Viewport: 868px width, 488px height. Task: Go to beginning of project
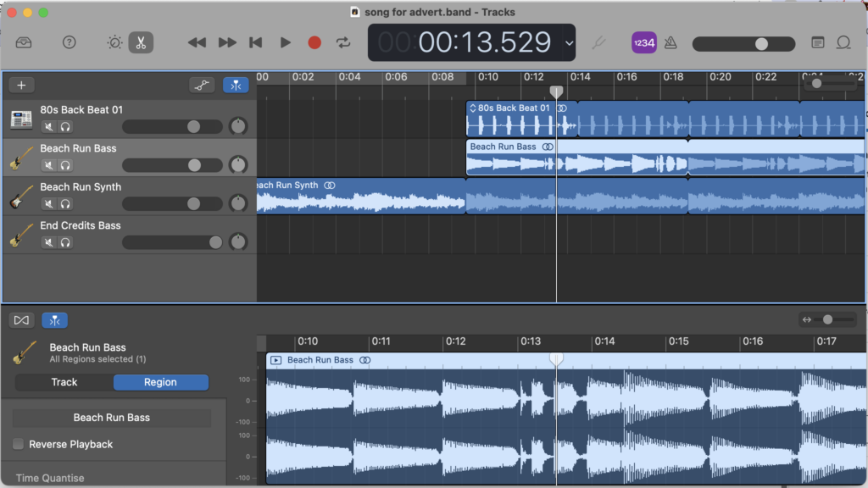(x=256, y=42)
